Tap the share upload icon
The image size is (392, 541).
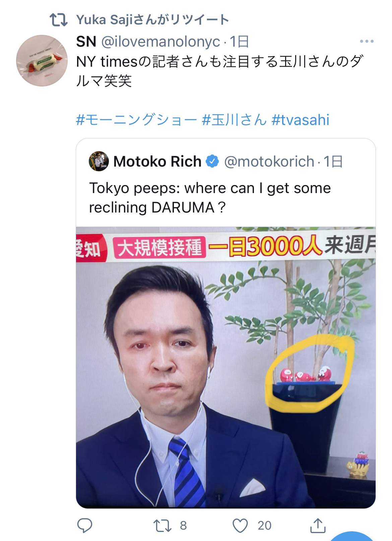tap(318, 525)
